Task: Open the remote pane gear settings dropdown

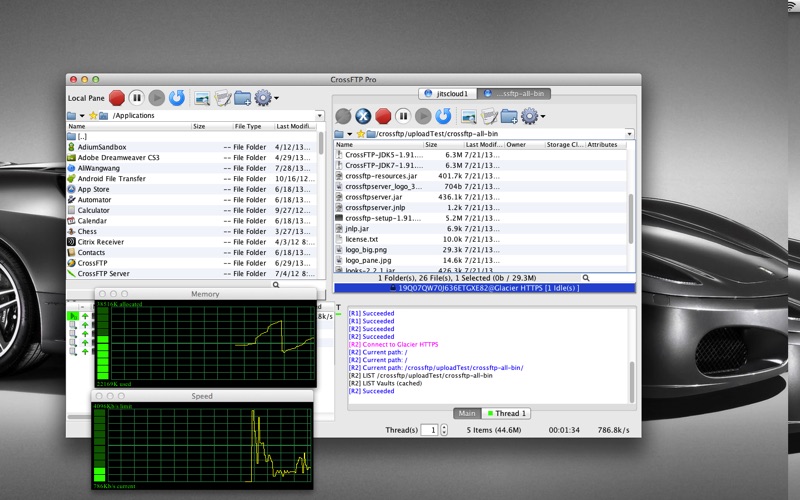Action: (533, 116)
